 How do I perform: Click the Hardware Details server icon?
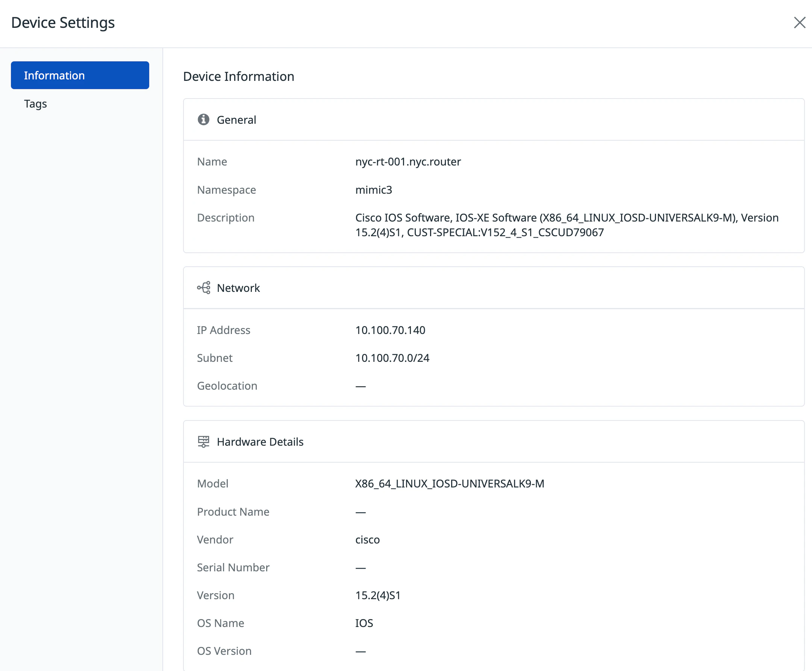point(203,442)
